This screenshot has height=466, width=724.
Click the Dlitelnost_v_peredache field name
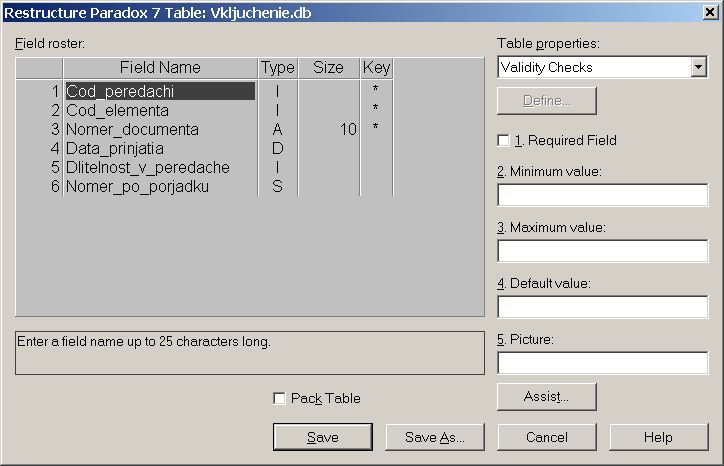tap(147, 167)
